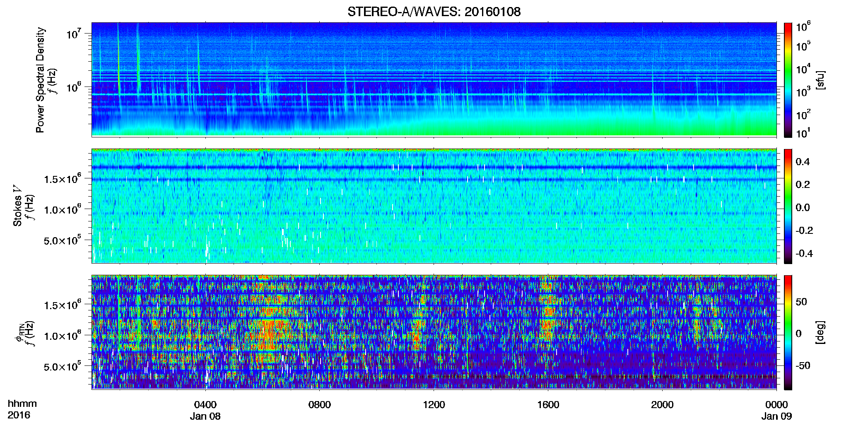Click the 1.5×10^6 tick of Stokes V panel
The width and height of the screenshot is (868, 447).
(63, 178)
